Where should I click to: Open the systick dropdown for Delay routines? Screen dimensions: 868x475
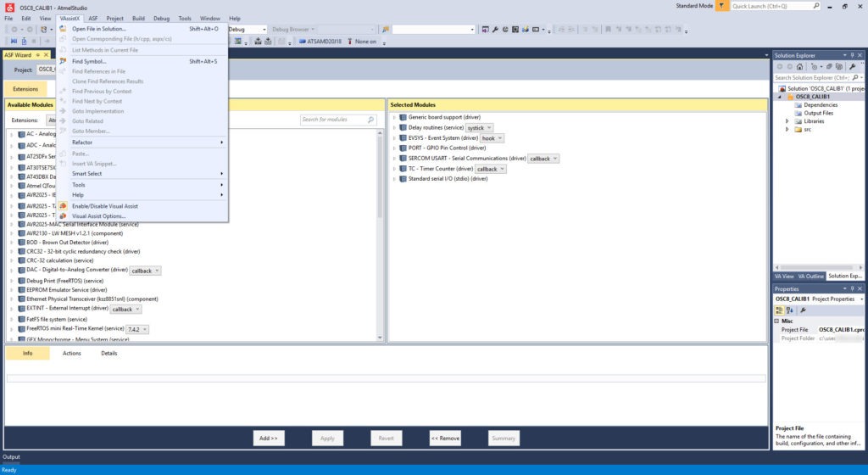click(480, 128)
